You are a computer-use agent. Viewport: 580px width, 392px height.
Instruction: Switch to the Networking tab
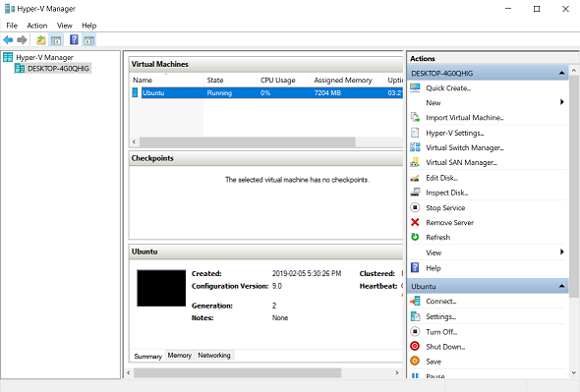pos(214,355)
